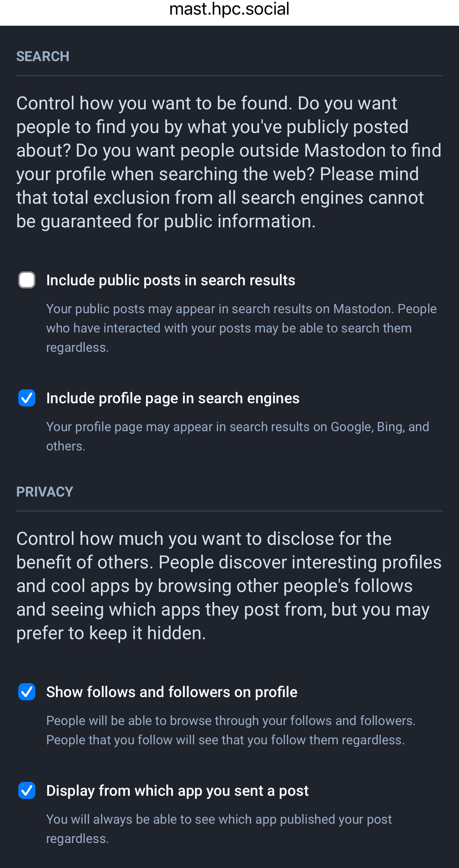This screenshot has width=459, height=868.
Task: Select the PRIVACY section heading
Action: coord(45,492)
